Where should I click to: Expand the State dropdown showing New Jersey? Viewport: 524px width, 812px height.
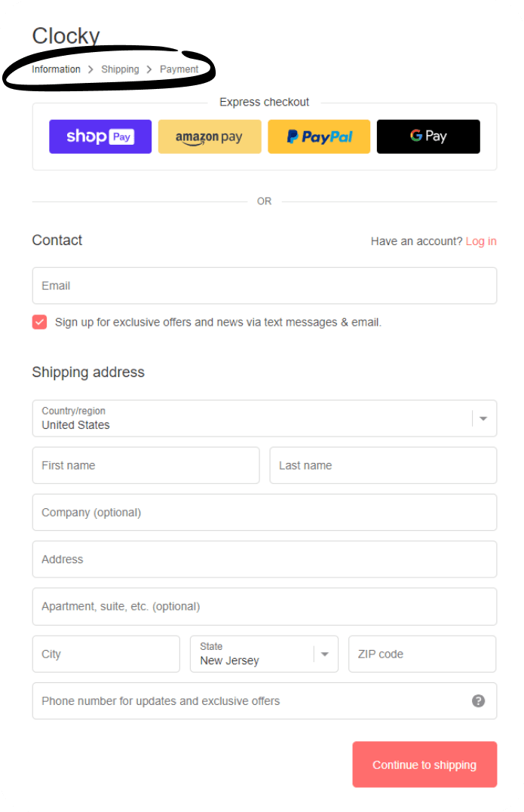pyautogui.click(x=264, y=654)
